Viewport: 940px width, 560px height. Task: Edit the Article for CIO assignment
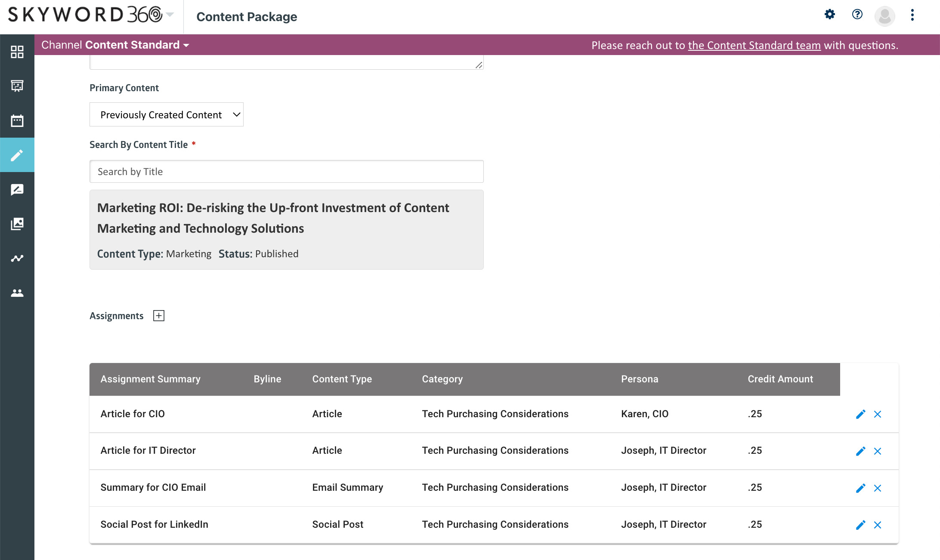pos(860,414)
